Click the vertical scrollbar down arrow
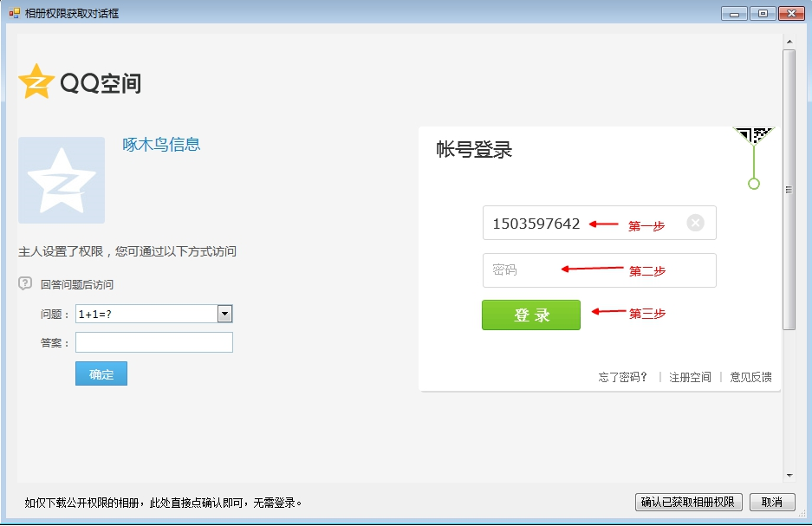812x526 pixels. click(789, 475)
